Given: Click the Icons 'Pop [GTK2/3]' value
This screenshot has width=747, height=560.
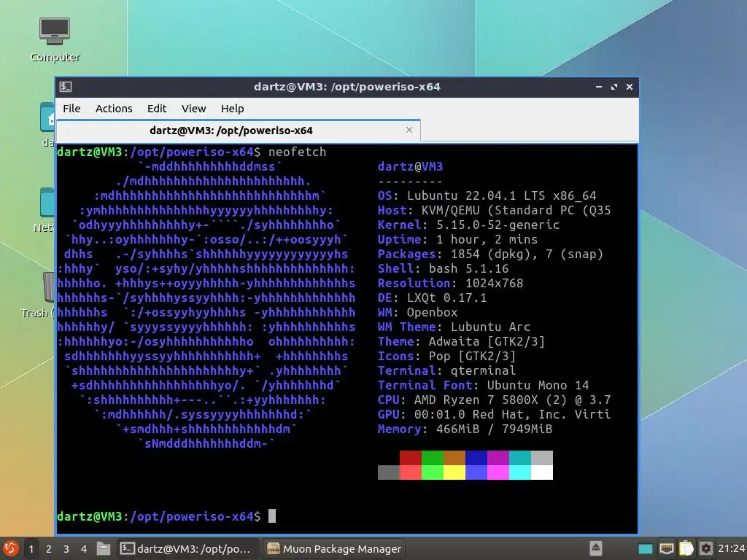Looking at the screenshot, I should [x=472, y=356].
